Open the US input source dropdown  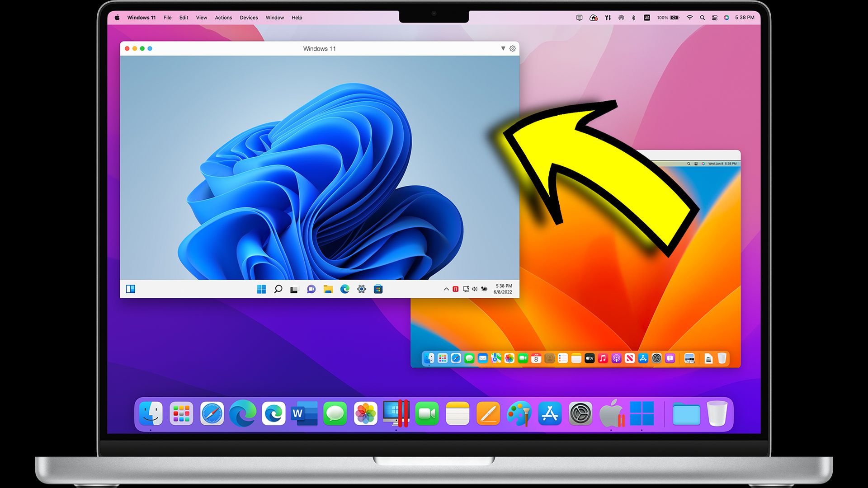point(647,18)
